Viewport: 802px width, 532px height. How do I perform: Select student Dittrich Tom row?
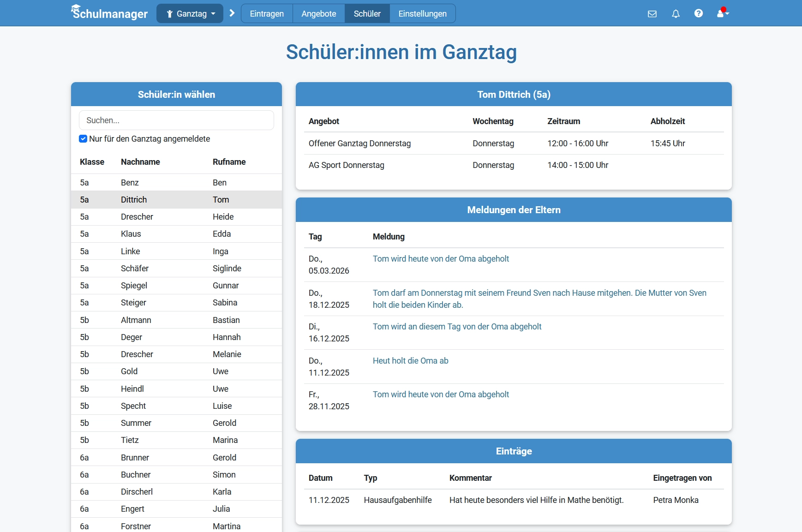click(x=176, y=200)
